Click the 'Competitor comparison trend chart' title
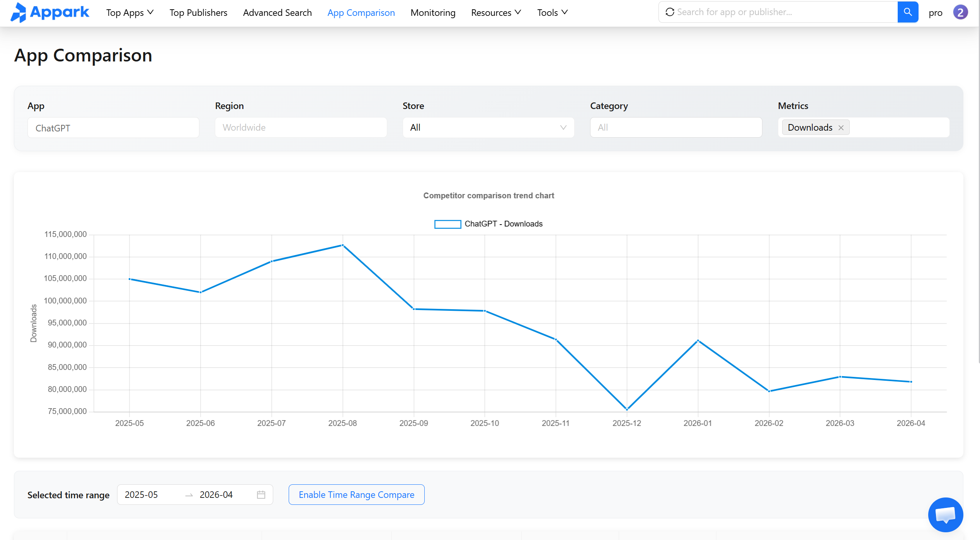This screenshot has height=540, width=980. tap(489, 196)
